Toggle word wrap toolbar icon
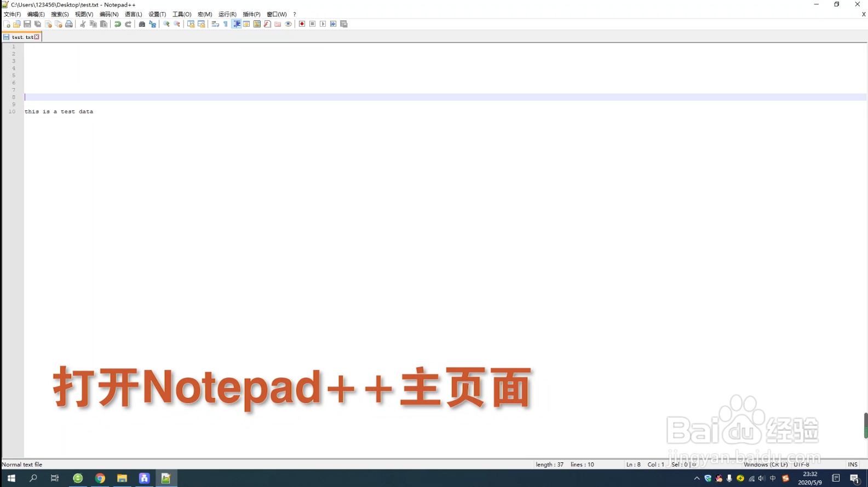 coord(215,24)
